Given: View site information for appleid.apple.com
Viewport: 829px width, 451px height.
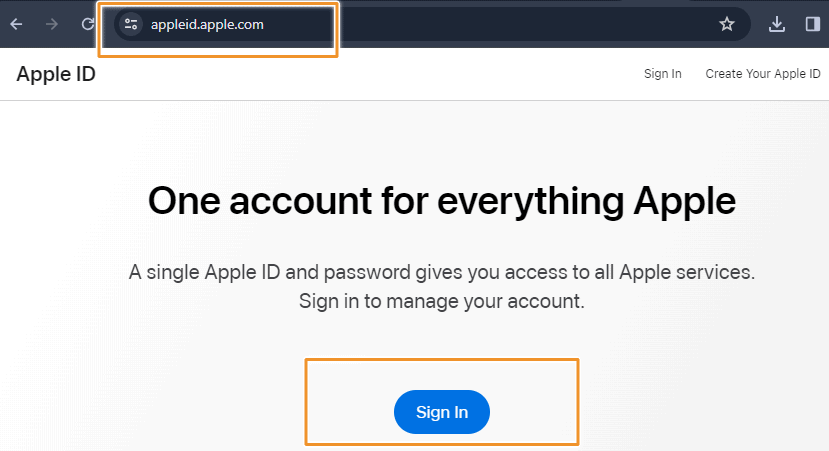Looking at the screenshot, I should point(130,24).
